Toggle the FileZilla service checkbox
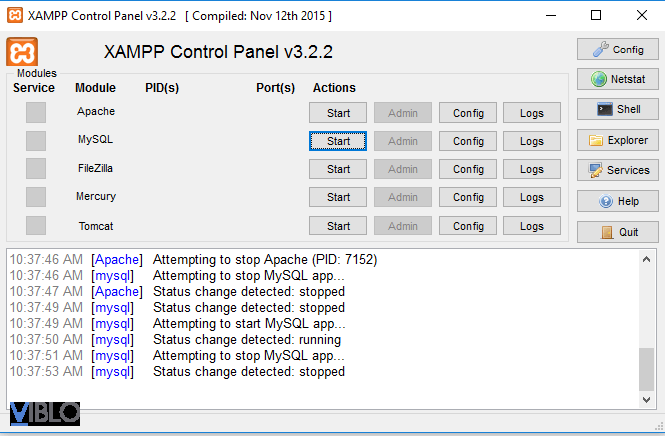665x436 pixels. tap(36, 168)
